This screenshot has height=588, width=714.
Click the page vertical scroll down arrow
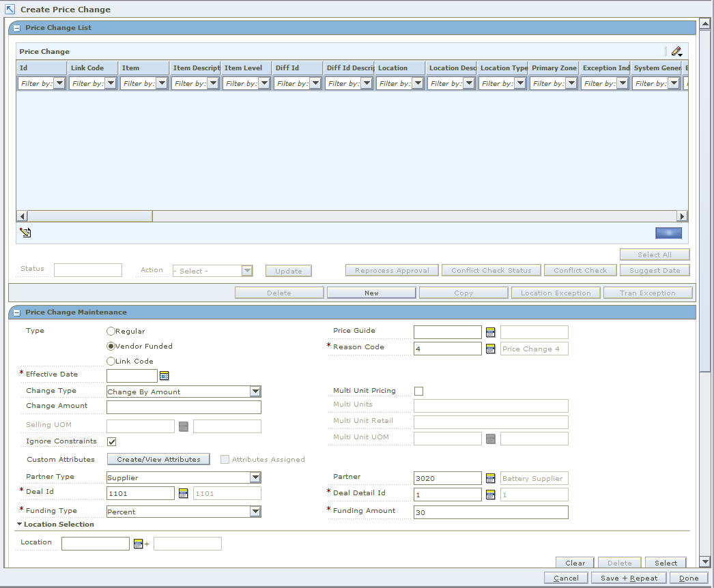pyautogui.click(x=705, y=561)
